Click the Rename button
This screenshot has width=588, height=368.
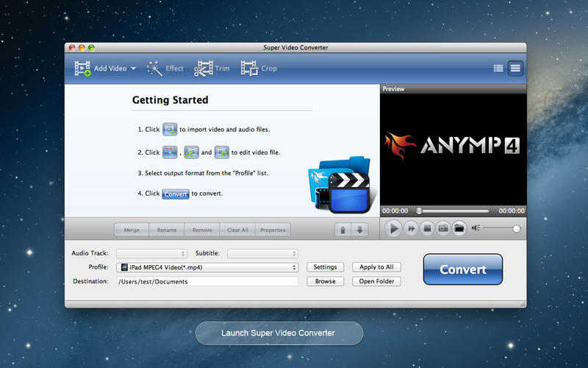(x=167, y=230)
